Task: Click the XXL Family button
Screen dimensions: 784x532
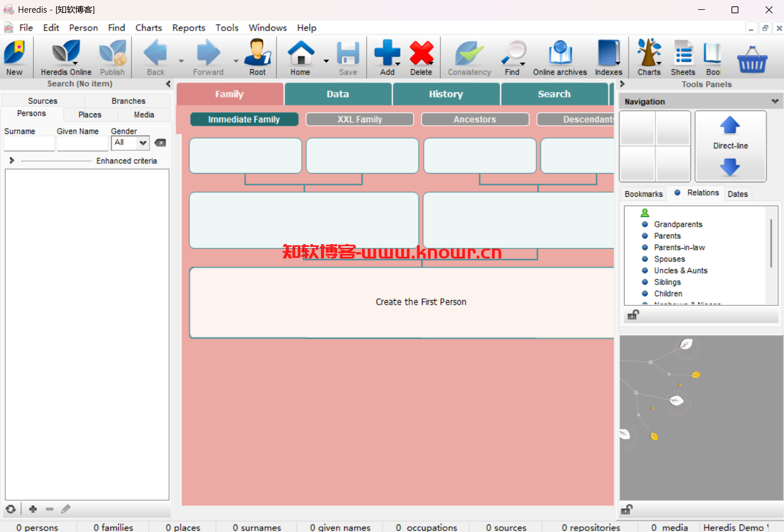Action: (x=360, y=119)
